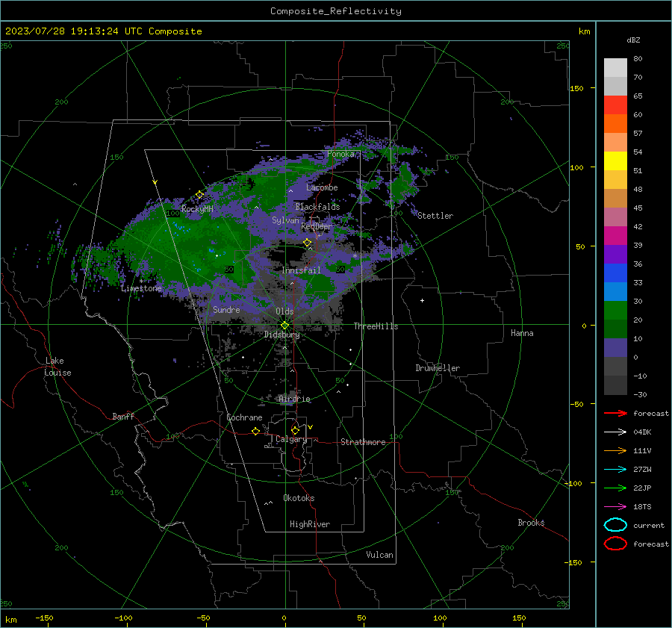Click the cyan current ellipse icon
Screen dimensions: 672x628
point(615,525)
